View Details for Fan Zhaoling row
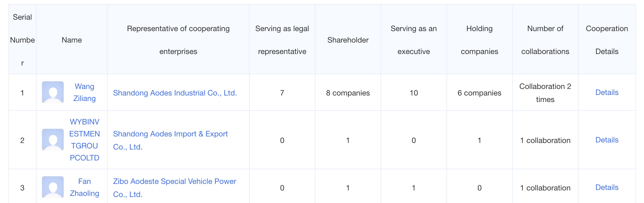 607,187
